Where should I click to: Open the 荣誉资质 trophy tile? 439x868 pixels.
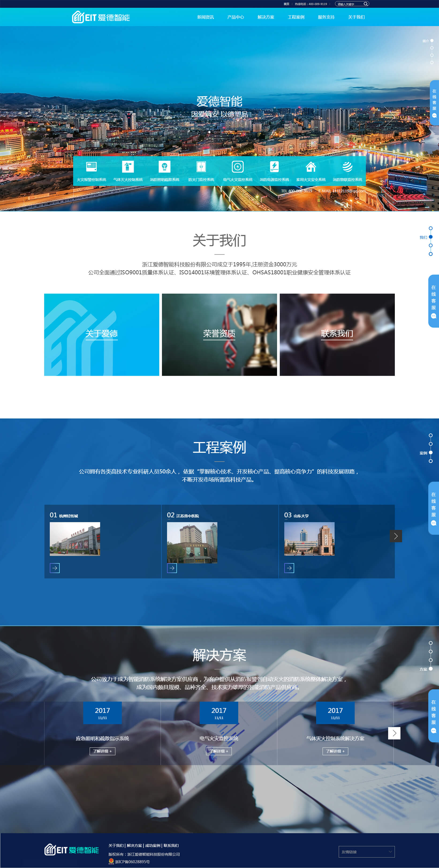tap(219, 334)
